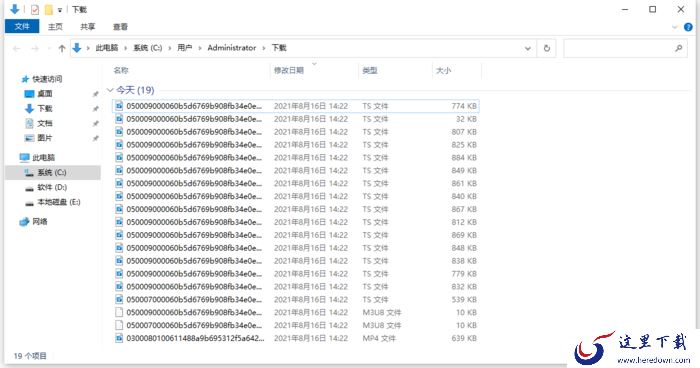This screenshot has width=700, height=368.
Task: Select 软件 (D:) drive in the sidebar
Action: 52,187
